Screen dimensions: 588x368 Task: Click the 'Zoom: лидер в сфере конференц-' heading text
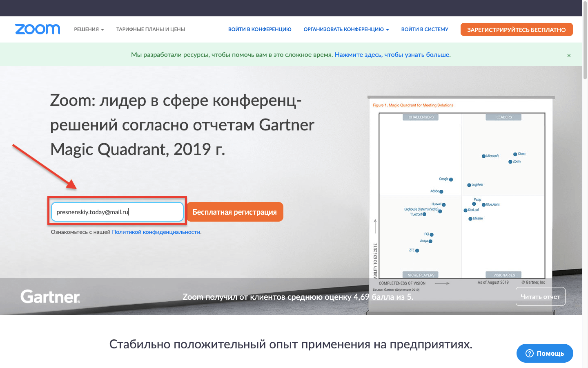pos(176,100)
